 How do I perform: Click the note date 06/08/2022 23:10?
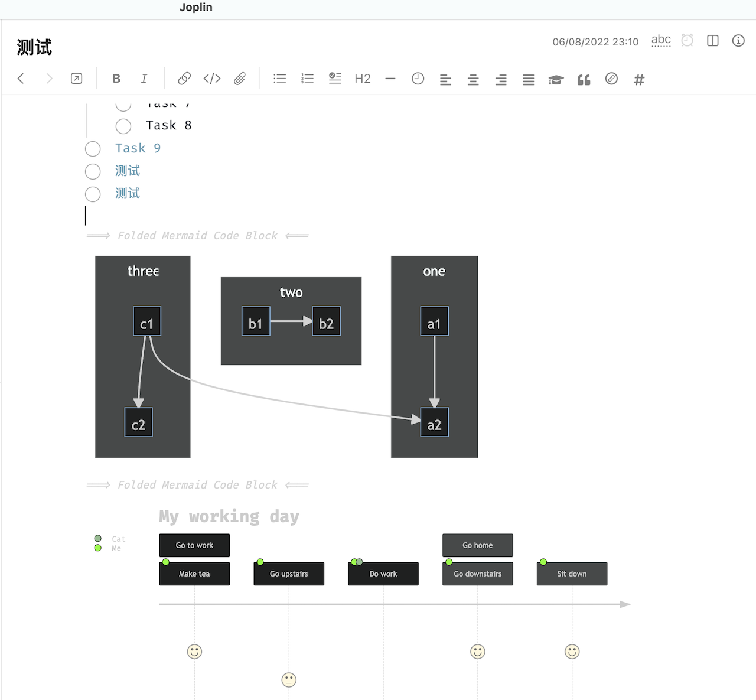(x=595, y=41)
